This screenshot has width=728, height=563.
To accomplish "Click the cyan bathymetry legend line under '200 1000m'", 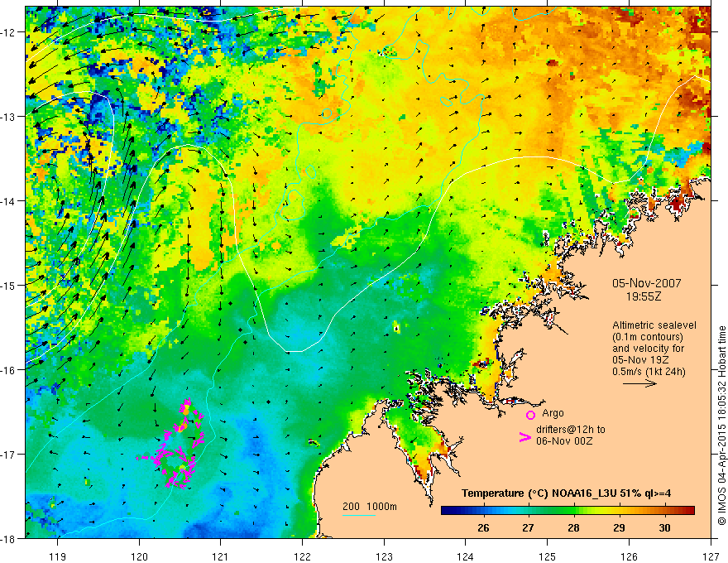I will tap(359, 515).
